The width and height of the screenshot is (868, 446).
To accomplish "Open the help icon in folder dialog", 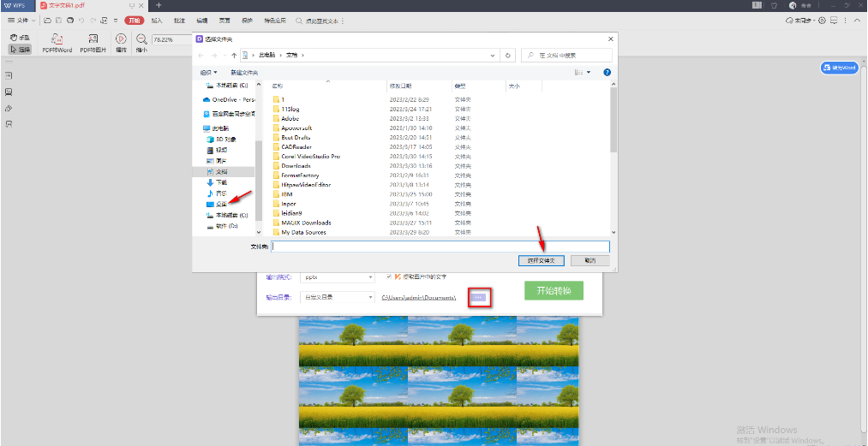I will pyautogui.click(x=607, y=73).
